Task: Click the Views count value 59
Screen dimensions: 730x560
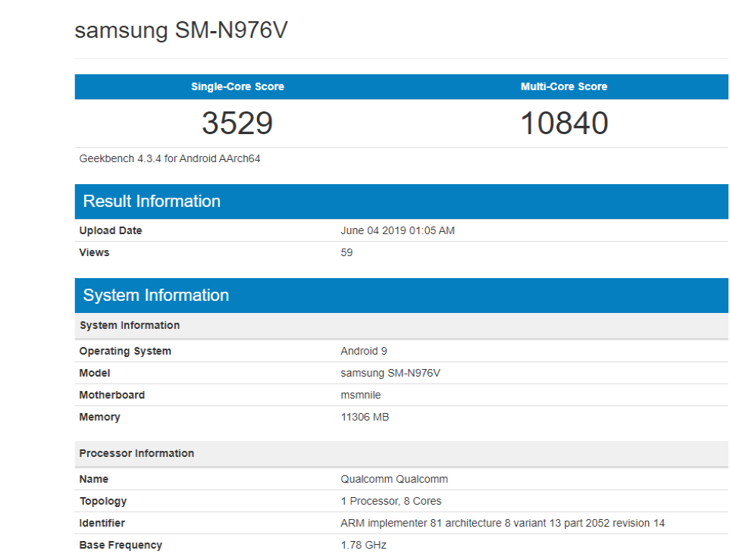Action: (x=346, y=252)
